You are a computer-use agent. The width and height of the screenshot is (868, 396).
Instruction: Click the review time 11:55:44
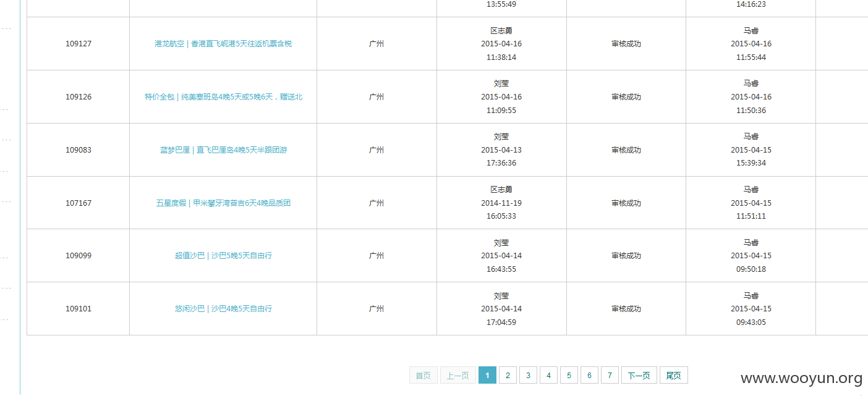tap(751, 57)
